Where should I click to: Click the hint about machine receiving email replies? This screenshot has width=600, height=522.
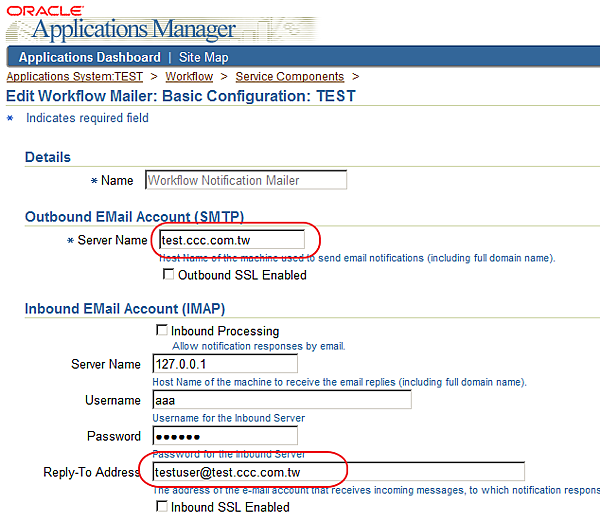(339, 382)
